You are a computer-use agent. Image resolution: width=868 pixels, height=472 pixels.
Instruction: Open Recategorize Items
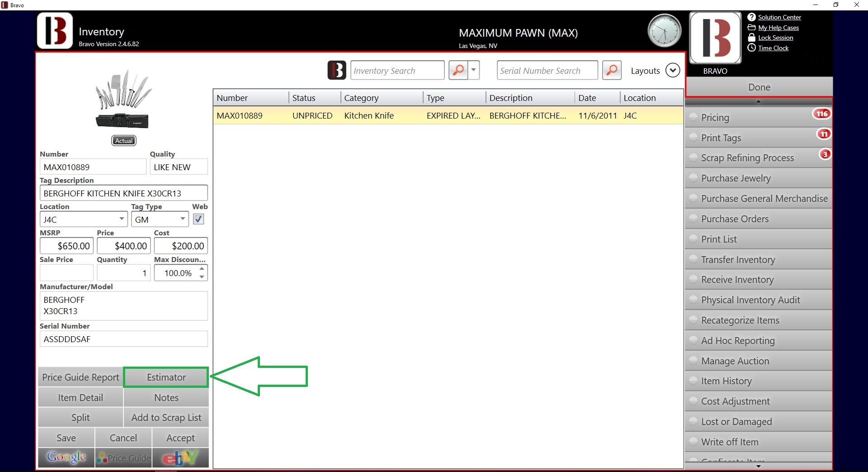click(x=759, y=320)
